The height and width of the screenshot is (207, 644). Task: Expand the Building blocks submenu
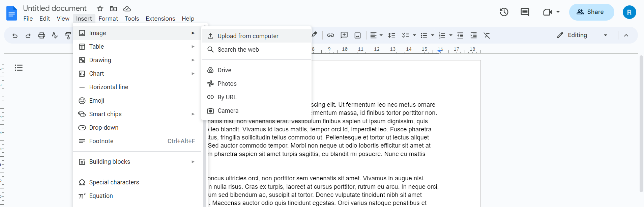point(137,162)
